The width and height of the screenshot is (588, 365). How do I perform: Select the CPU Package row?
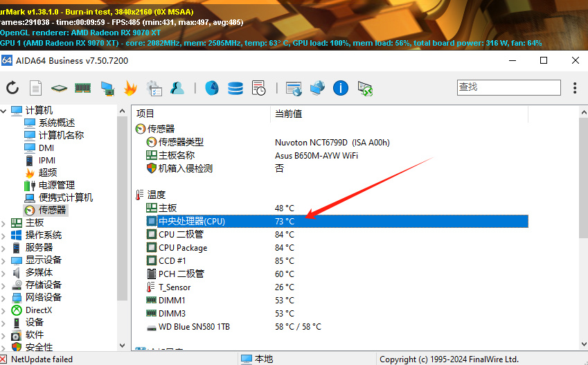click(x=331, y=247)
